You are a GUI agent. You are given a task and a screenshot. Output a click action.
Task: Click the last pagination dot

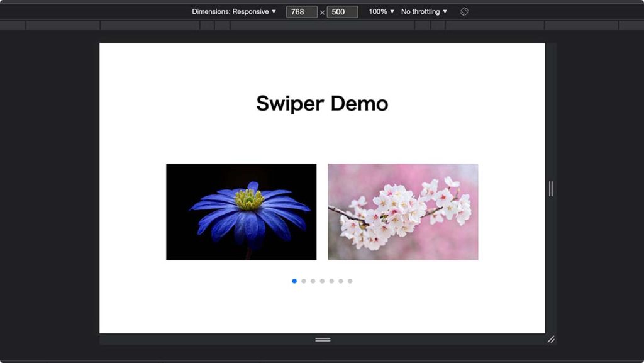[350, 281]
